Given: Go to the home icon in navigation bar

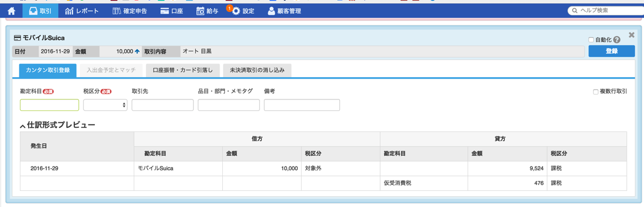Looking at the screenshot, I should pos(11,11).
